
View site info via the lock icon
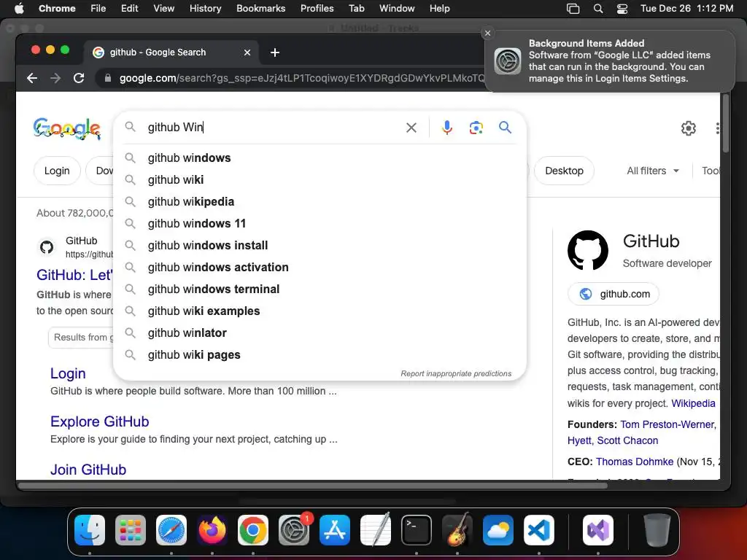point(108,78)
